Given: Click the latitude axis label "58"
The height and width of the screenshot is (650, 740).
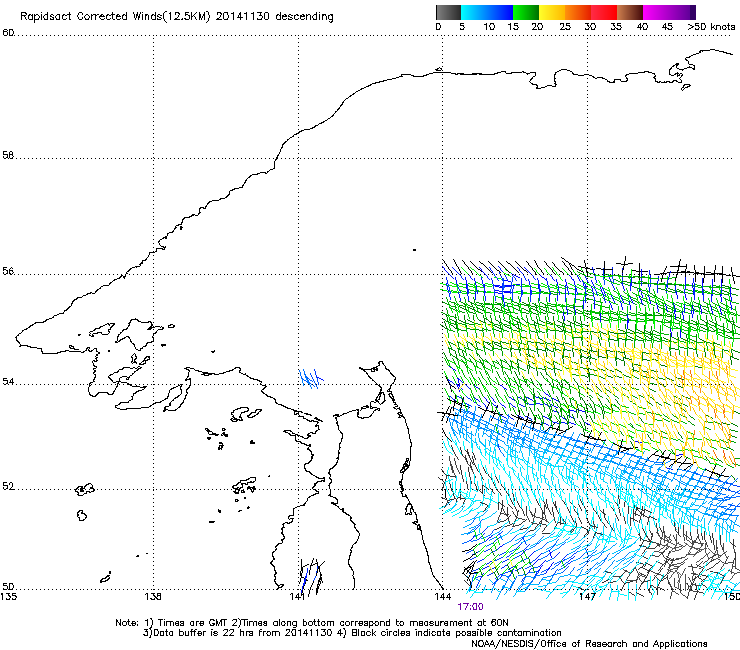Looking at the screenshot, I should 8,155.
